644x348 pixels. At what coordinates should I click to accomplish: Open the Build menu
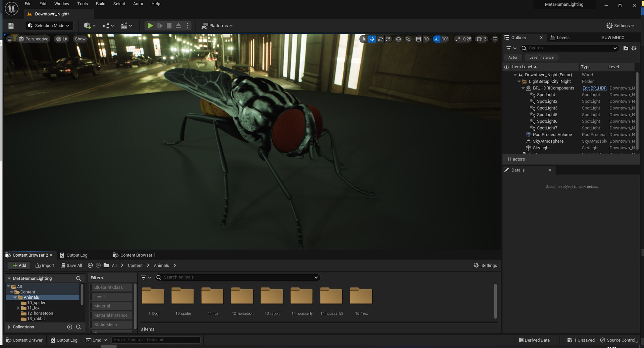pyautogui.click(x=100, y=4)
